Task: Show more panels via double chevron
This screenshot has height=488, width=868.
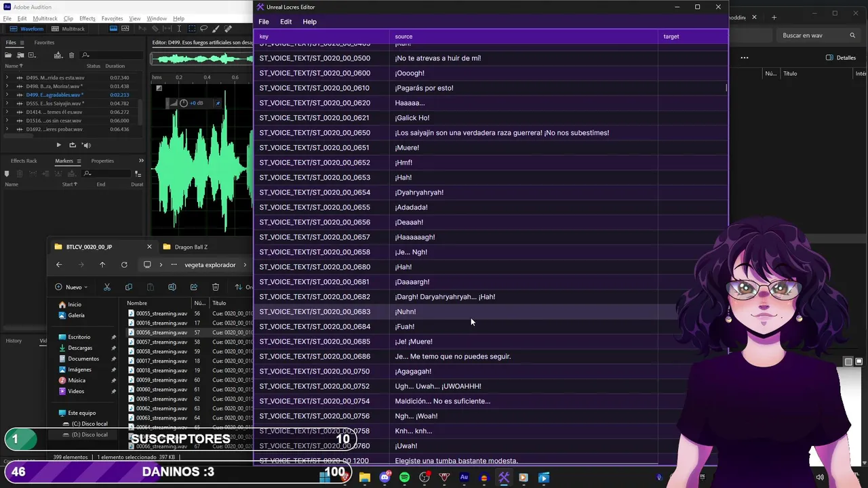Action: pyautogui.click(x=141, y=161)
